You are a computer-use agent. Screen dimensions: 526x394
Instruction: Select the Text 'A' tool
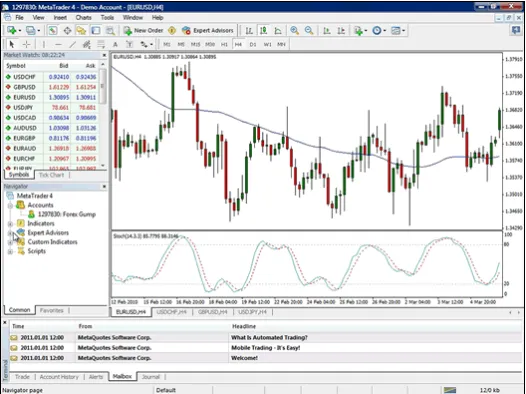tap(115, 44)
